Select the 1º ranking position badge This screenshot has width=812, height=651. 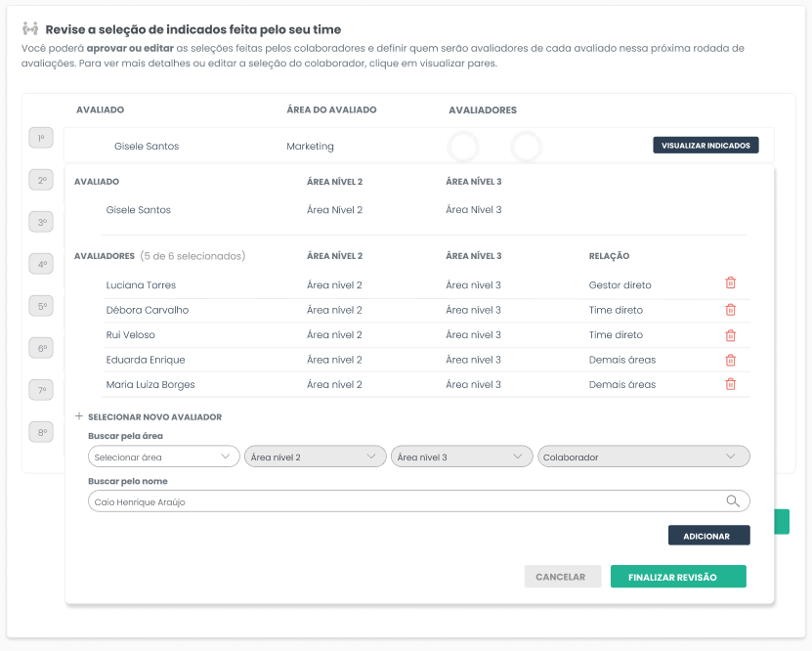point(41,139)
